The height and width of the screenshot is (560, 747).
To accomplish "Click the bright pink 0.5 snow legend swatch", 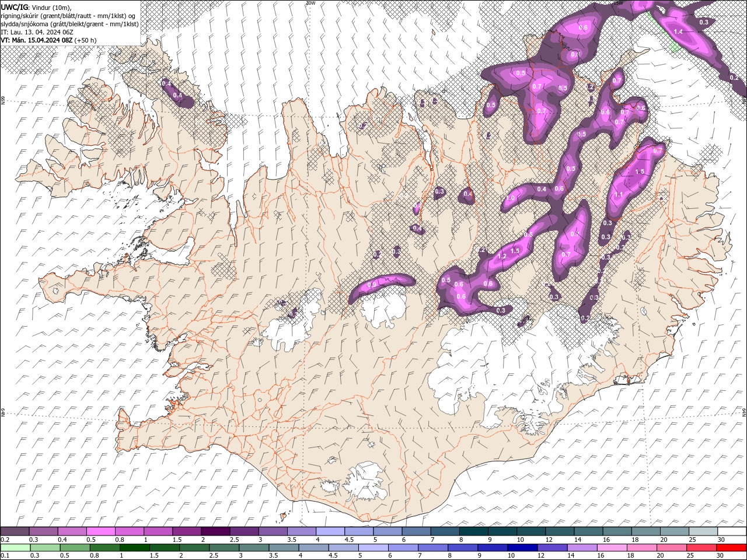I will (x=100, y=531).
